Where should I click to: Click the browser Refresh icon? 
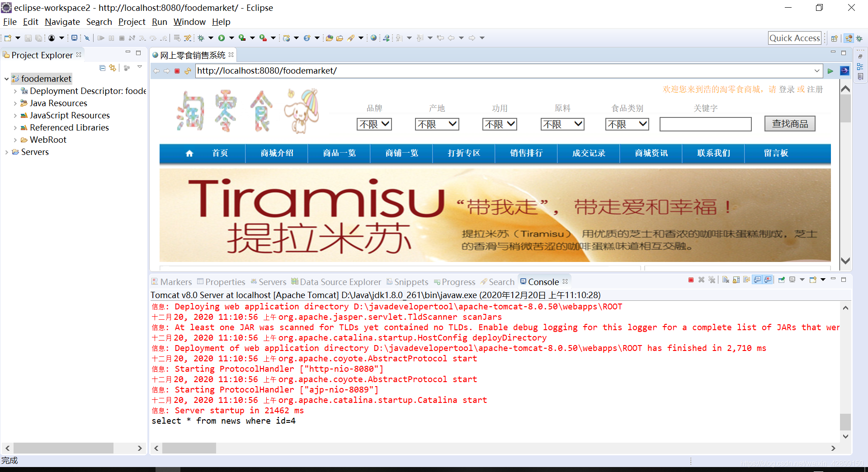pos(188,71)
